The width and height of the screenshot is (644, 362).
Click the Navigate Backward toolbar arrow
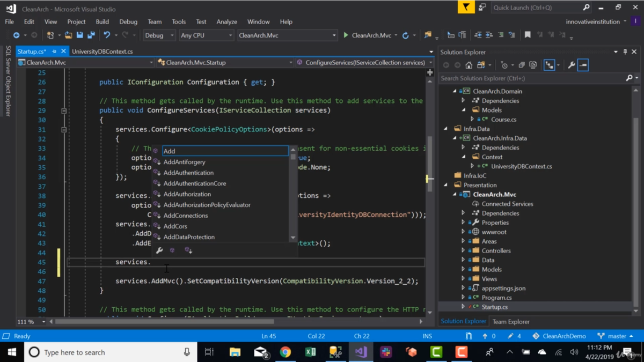[x=17, y=35]
